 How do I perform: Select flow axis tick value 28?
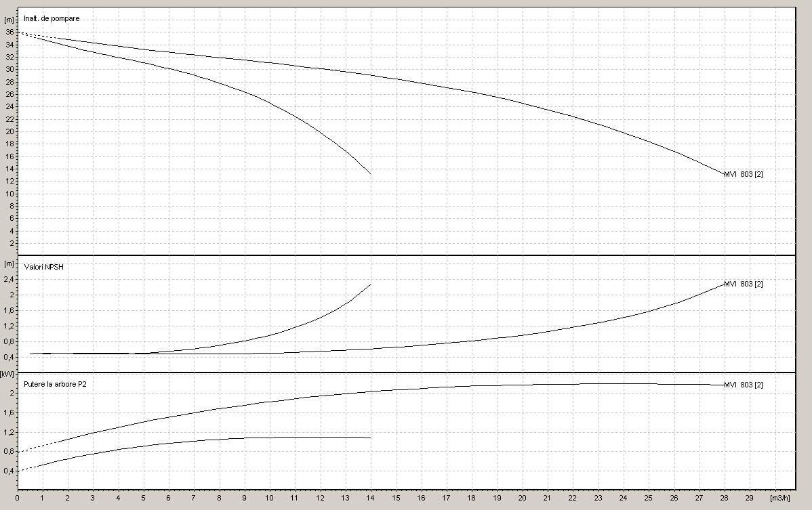(x=724, y=498)
